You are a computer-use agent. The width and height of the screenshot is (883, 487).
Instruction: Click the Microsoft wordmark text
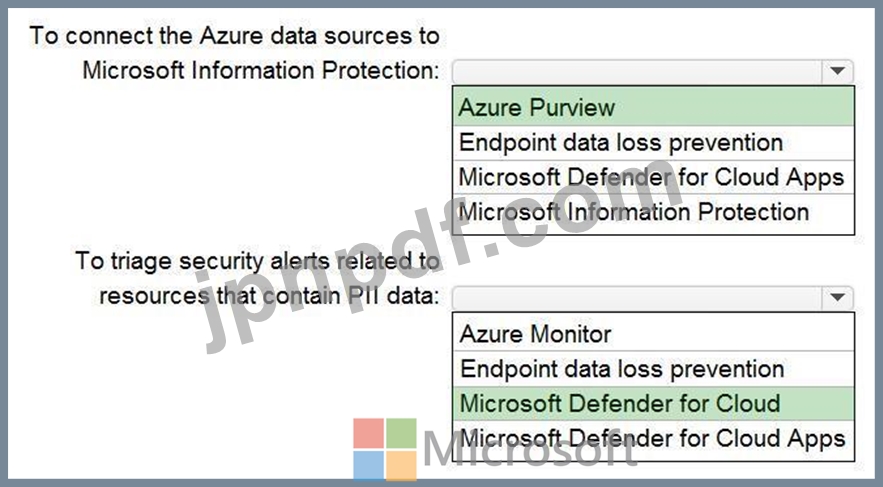(530, 451)
